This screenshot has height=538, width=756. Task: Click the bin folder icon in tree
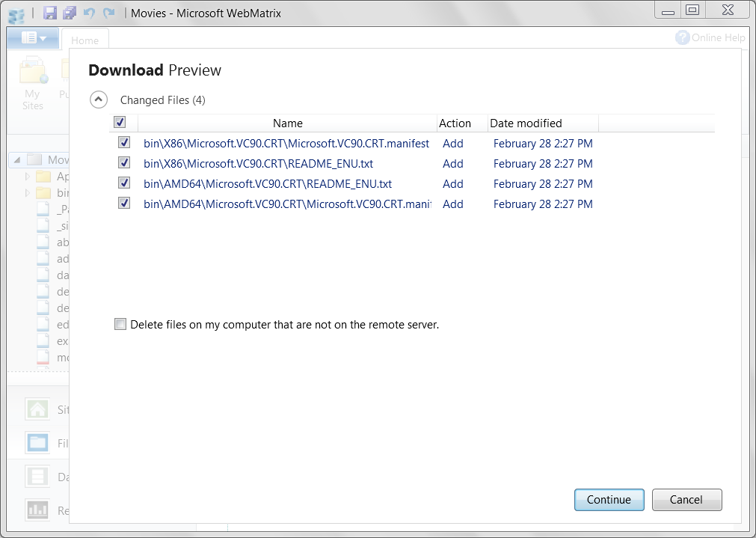43,192
